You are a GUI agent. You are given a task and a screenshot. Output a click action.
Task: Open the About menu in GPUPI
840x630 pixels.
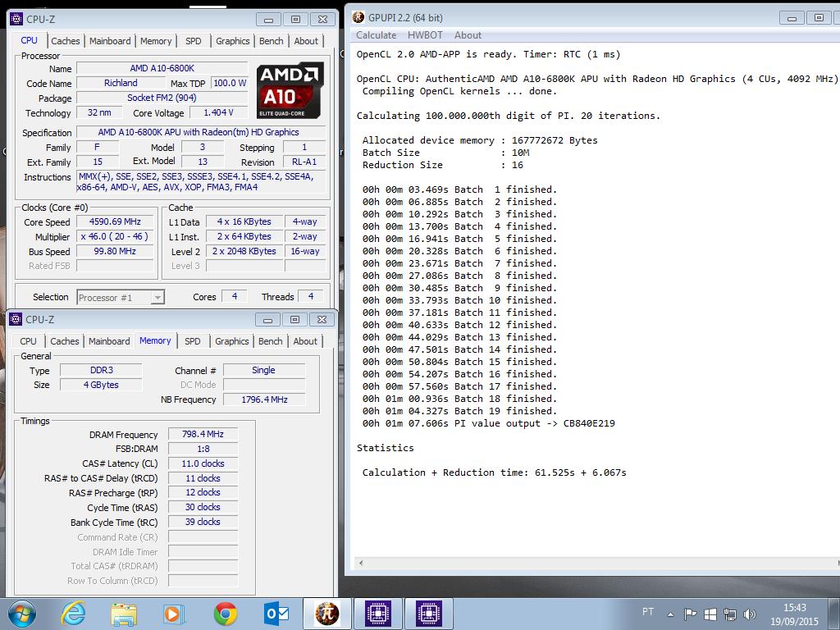(x=468, y=35)
